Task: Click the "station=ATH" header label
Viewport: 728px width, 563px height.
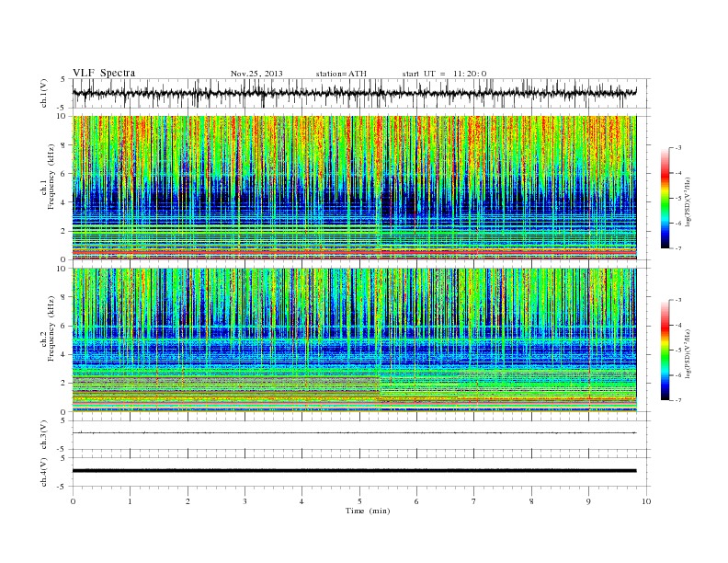Action: click(341, 74)
